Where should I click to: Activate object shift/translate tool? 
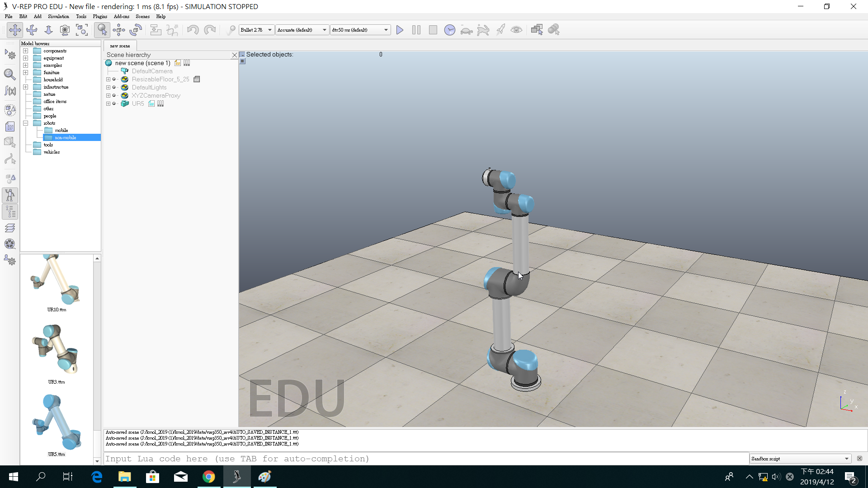point(119,30)
